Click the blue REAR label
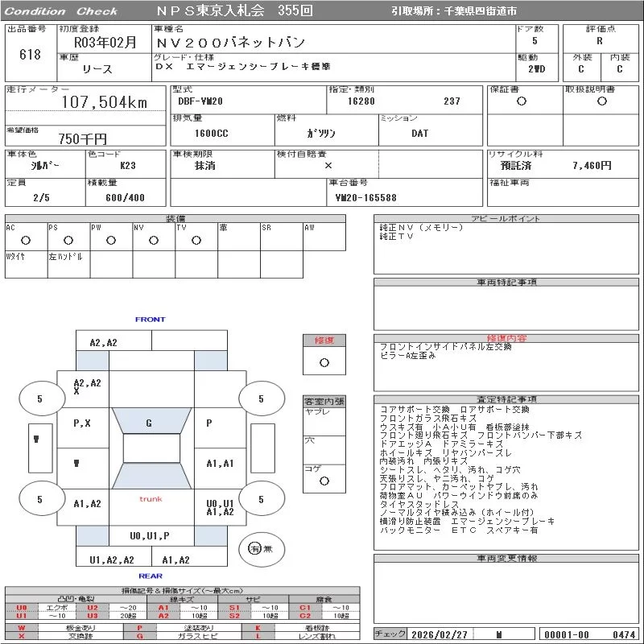Screen dimensions: 644x644 [x=150, y=576]
